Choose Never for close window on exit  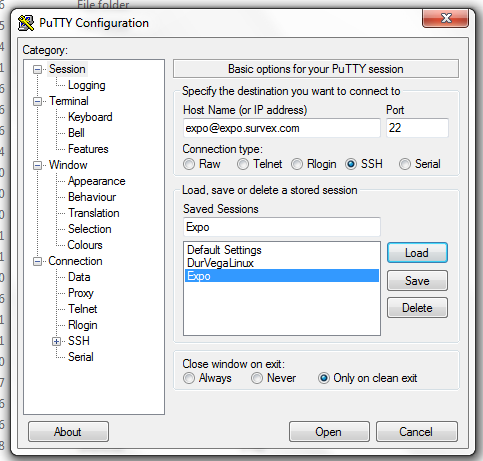point(257,378)
